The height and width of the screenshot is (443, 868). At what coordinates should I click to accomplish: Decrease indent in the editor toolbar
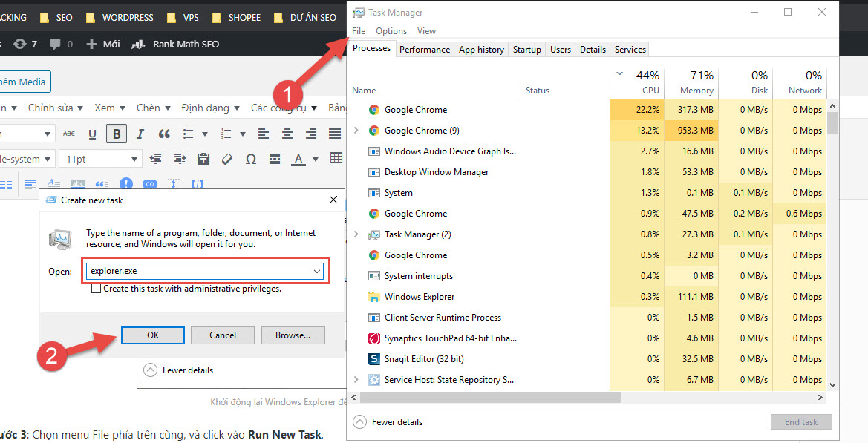coord(155,160)
